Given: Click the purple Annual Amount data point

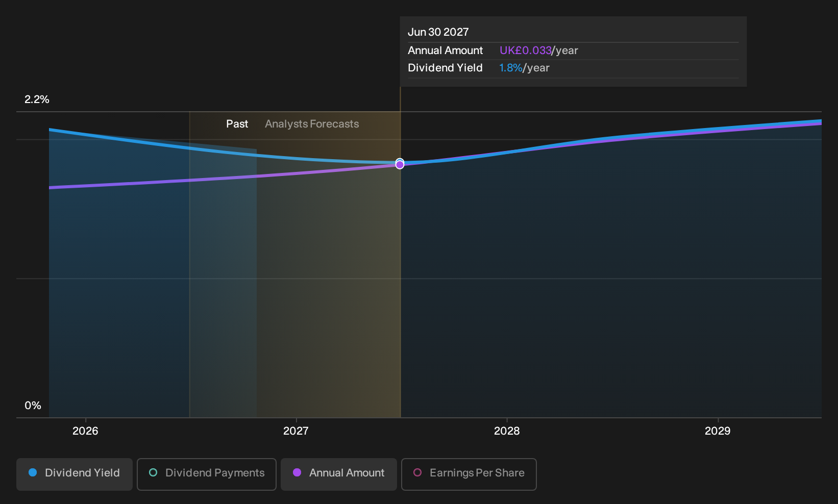Looking at the screenshot, I should click(400, 165).
